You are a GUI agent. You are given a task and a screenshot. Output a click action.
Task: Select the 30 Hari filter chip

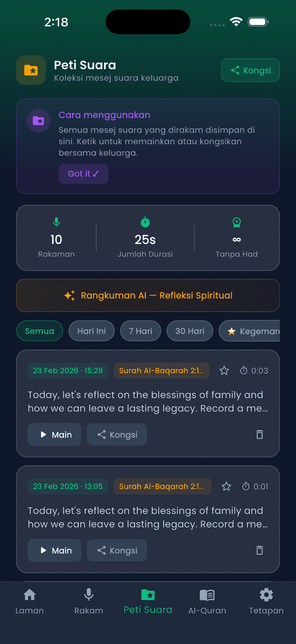[190, 331]
